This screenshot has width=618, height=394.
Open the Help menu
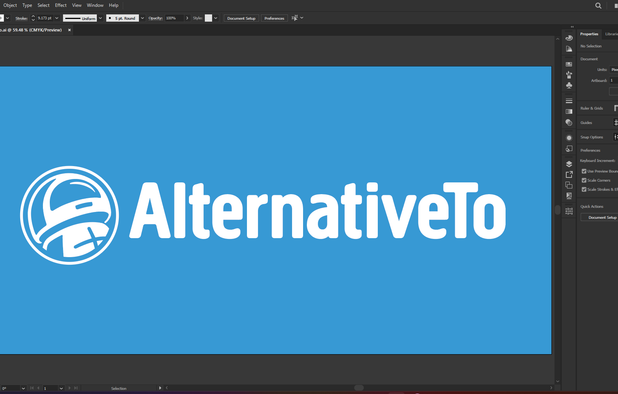coord(114,6)
